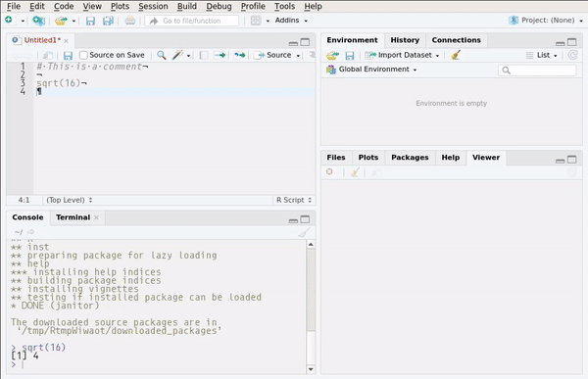The image size is (588, 379).
Task: Switch to the Connections tab
Action: 456,40
